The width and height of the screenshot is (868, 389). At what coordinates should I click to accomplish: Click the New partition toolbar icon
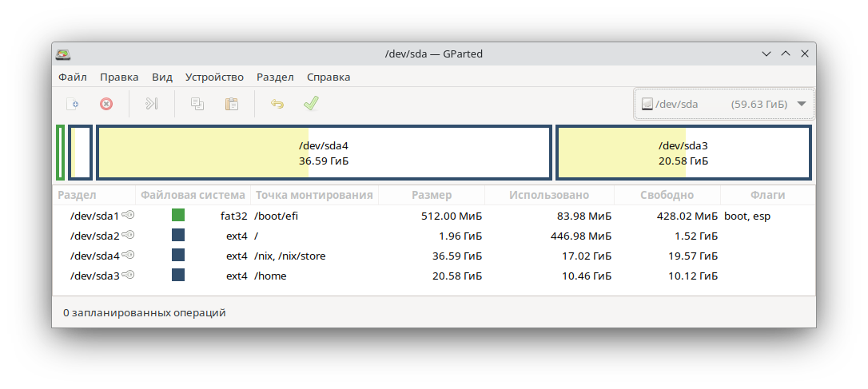click(x=73, y=104)
